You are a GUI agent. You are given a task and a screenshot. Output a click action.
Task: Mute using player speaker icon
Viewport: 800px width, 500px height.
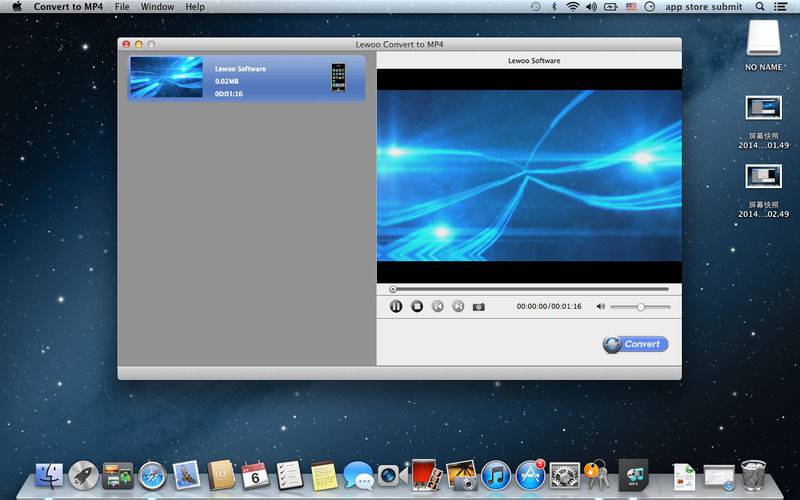[x=601, y=306]
